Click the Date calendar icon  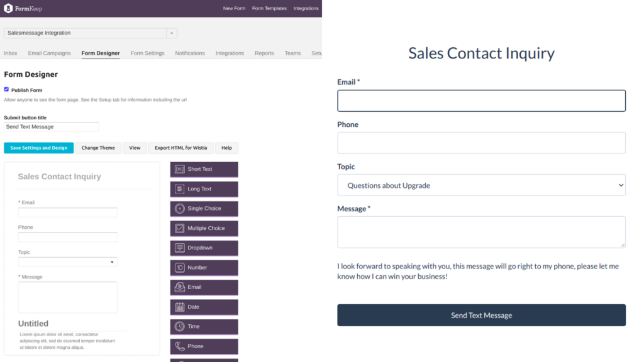pyautogui.click(x=179, y=307)
